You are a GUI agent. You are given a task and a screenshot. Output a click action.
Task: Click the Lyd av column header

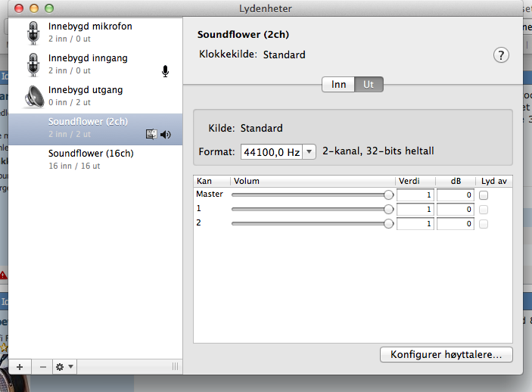point(494,181)
